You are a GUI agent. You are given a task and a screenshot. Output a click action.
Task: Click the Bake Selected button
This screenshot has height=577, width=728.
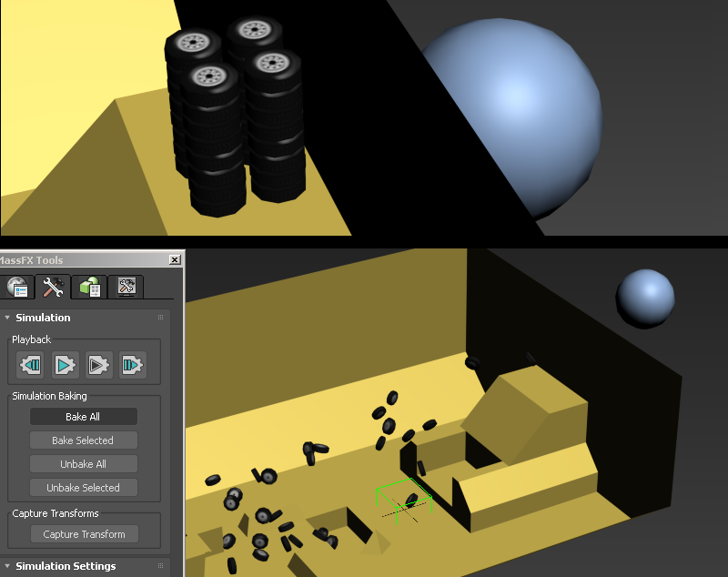click(x=84, y=440)
